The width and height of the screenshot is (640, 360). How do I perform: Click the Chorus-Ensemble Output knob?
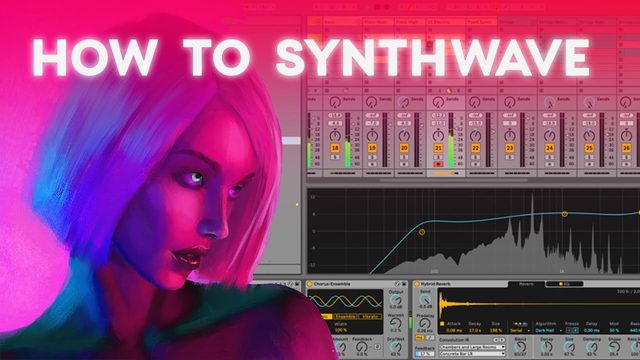[x=395, y=300]
